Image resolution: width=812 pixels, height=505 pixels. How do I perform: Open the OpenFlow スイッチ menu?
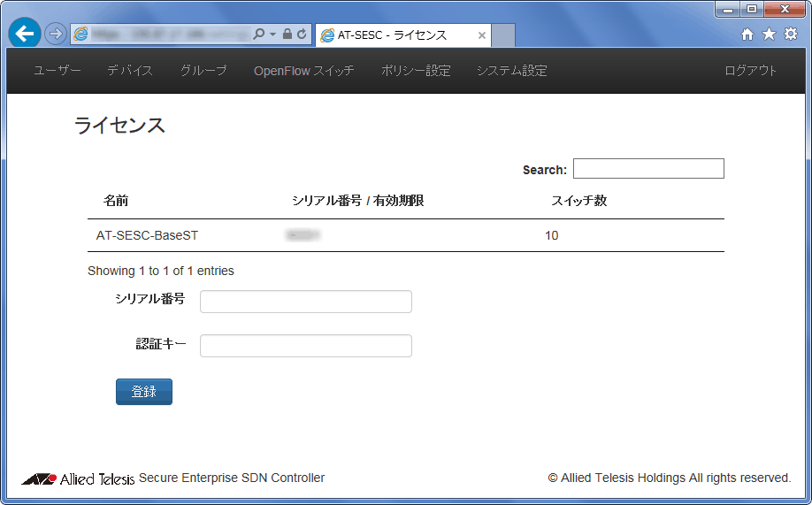coord(304,71)
